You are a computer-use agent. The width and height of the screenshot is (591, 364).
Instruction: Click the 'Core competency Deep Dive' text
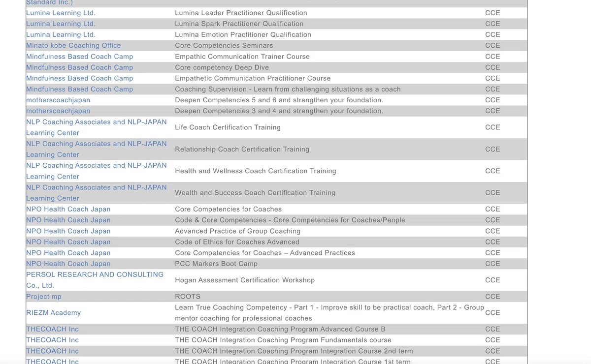[222, 67]
